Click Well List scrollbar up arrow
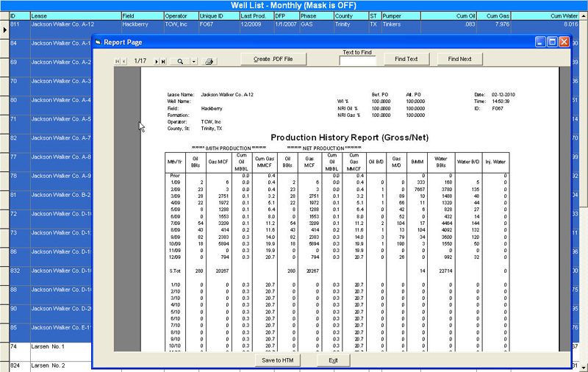Screen dimensions: 588x372 tap(584, 16)
